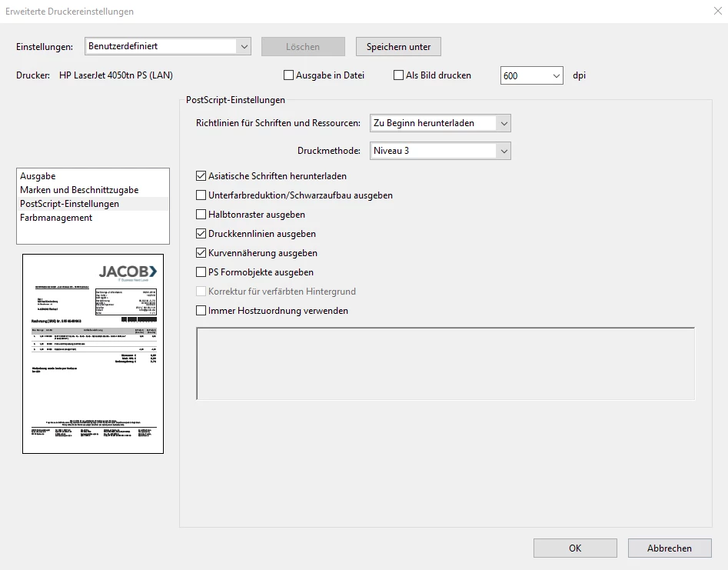
Task: Close the Erweiterte Druckereinstellungen dialog
Action: (718, 11)
